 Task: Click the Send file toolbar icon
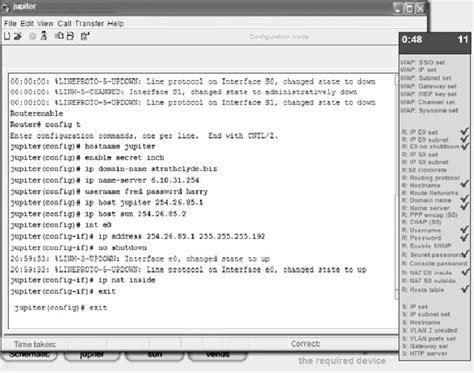pyautogui.click(x=59, y=36)
